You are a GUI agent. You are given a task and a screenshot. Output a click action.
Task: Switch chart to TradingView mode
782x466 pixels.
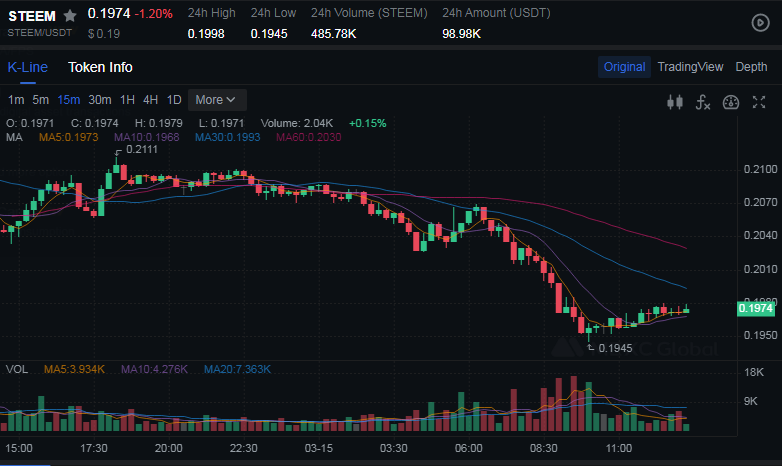(x=690, y=67)
